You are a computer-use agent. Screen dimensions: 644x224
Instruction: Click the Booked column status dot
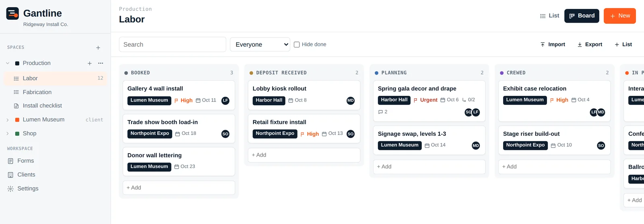(126, 73)
